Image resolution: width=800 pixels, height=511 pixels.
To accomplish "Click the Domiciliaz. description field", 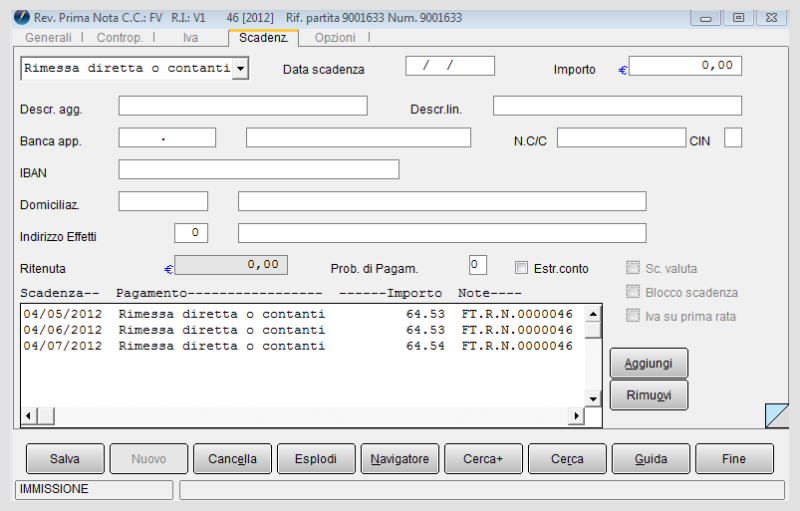I will coord(442,201).
